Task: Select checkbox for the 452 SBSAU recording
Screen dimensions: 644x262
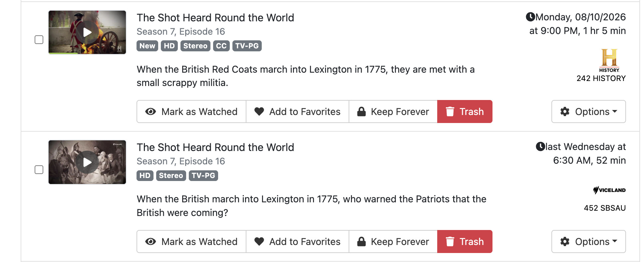Action: [39, 170]
